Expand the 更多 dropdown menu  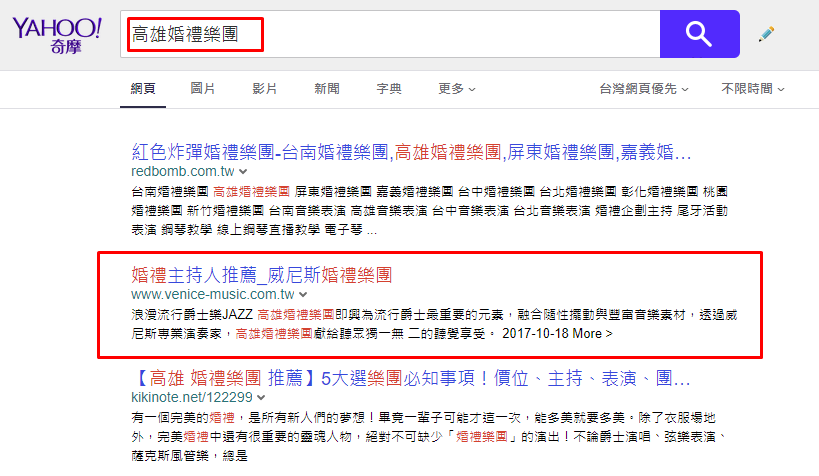[x=457, y=89]
